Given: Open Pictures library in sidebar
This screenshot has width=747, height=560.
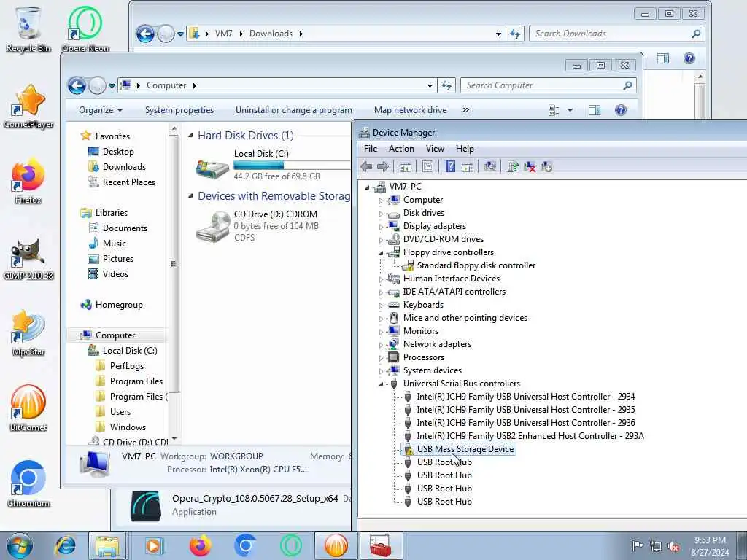Looking at the screenshot, I should point(117,259).
